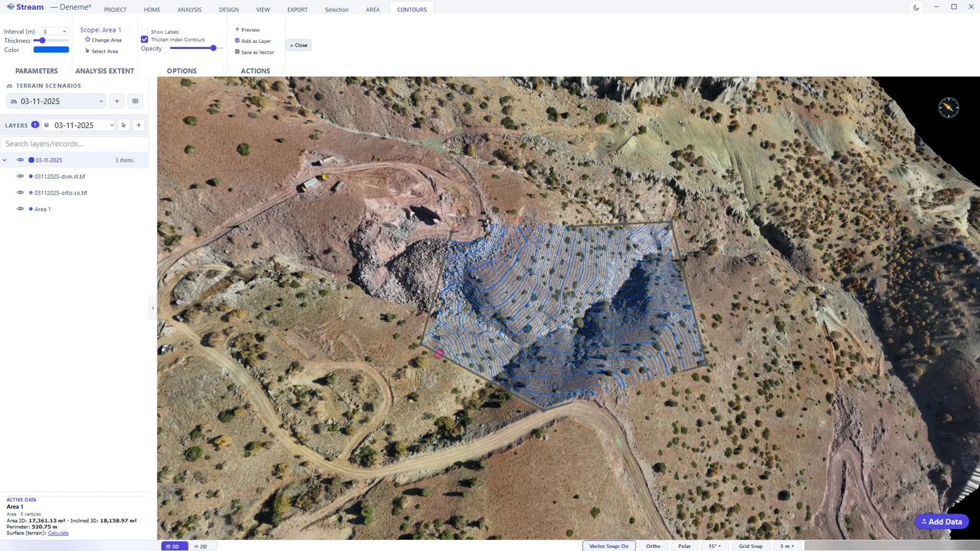Image resolution: width=980 pixels, height=551 pixels.
Task: Click the Search layers/records field
Action: [x=74, y=144]
